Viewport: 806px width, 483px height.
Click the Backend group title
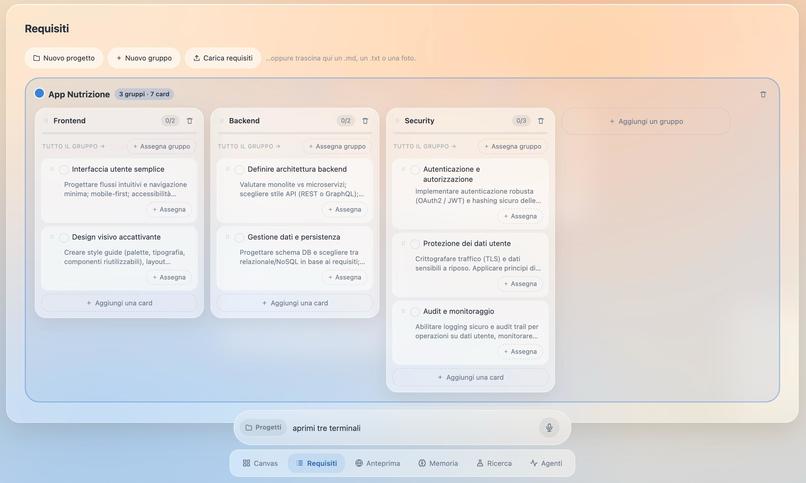click(x=244, y=121)
